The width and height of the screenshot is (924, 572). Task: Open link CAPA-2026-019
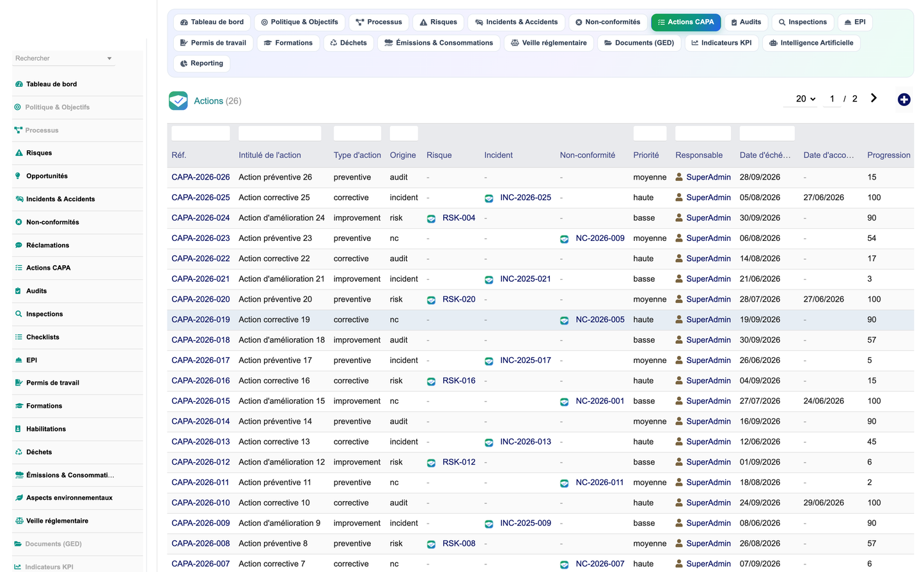click(x=201, y=320)
